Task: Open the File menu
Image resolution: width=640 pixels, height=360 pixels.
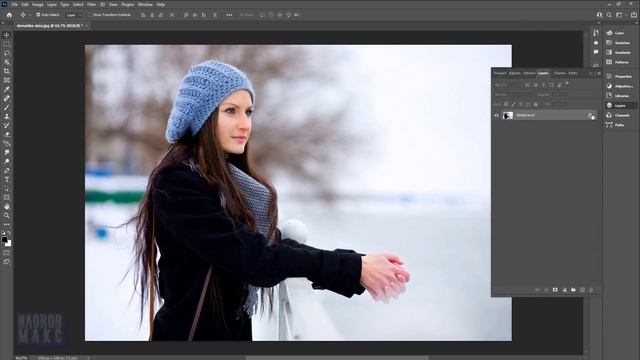Action: coord(14,4)
